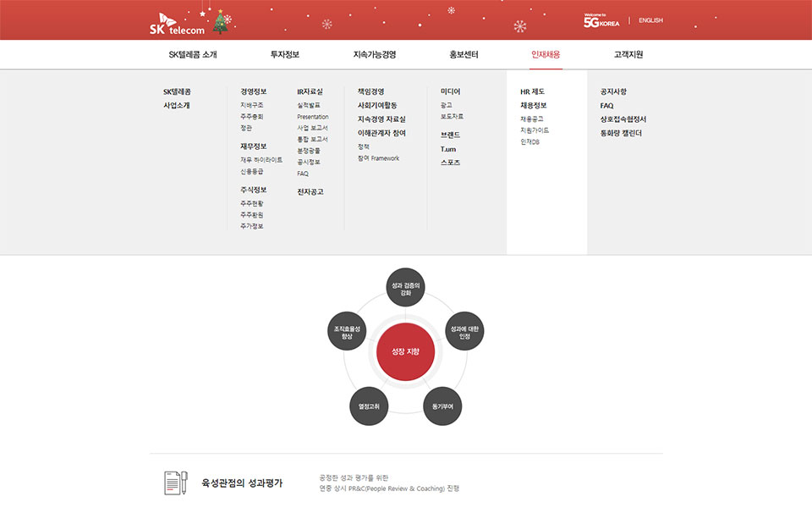
Task: Open the 사업소개 link
Action: click(176, 105)
